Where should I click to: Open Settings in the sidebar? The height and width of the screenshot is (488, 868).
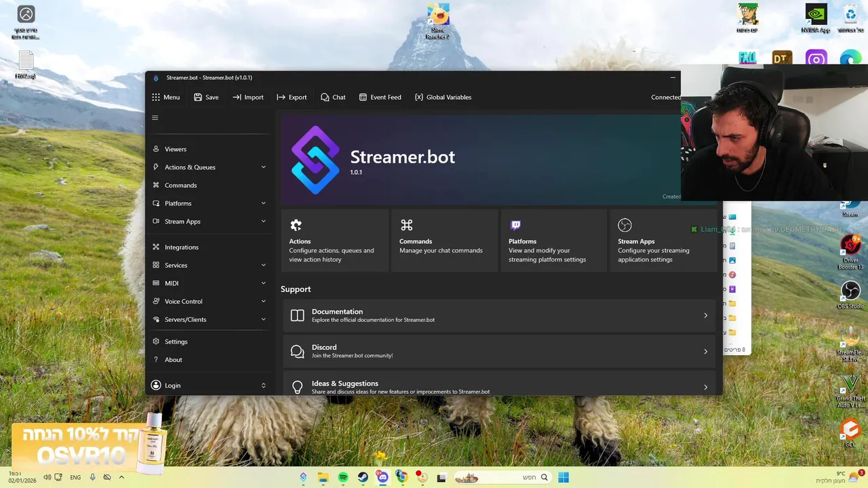click(210, 342)
